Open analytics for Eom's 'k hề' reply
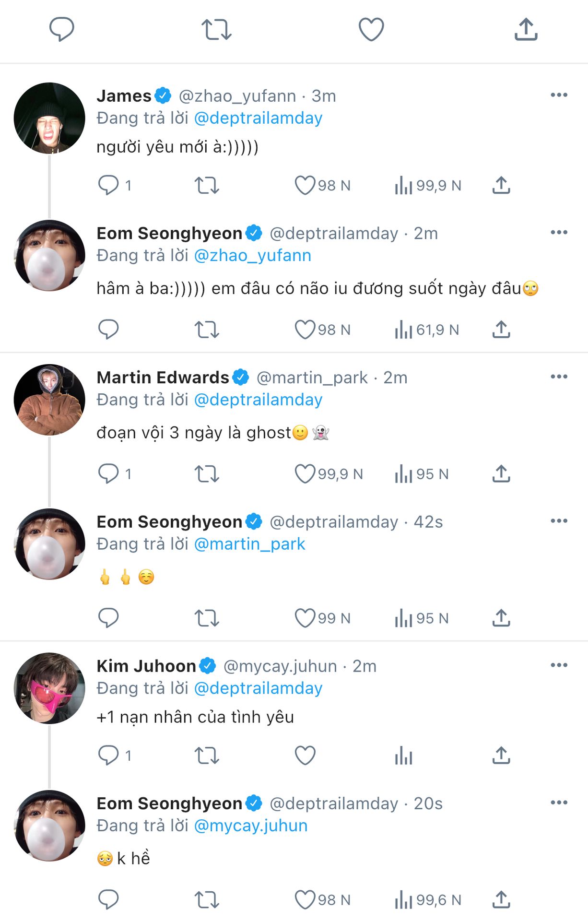 404,900
